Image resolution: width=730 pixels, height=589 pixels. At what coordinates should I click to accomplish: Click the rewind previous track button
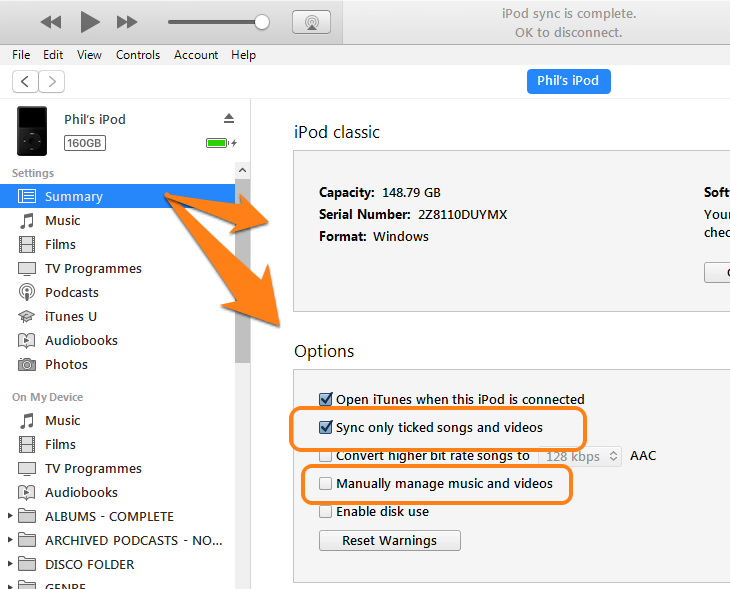51,22
